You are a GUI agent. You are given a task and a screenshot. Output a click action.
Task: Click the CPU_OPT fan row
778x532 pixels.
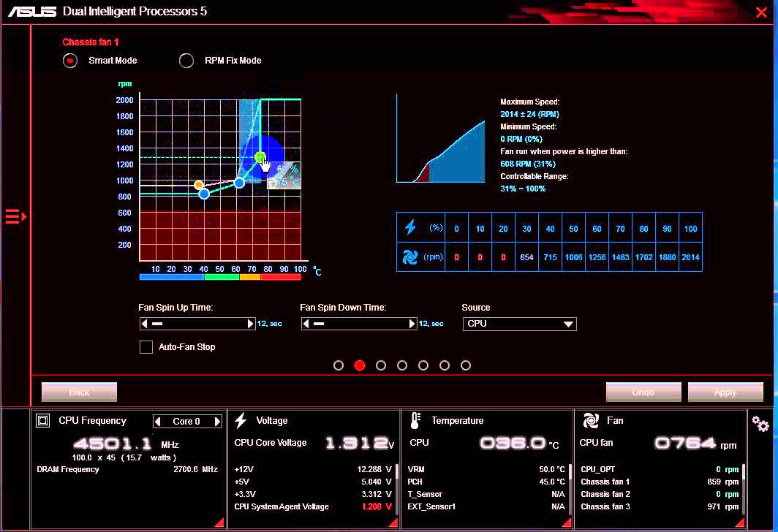[x=660, y=470]
